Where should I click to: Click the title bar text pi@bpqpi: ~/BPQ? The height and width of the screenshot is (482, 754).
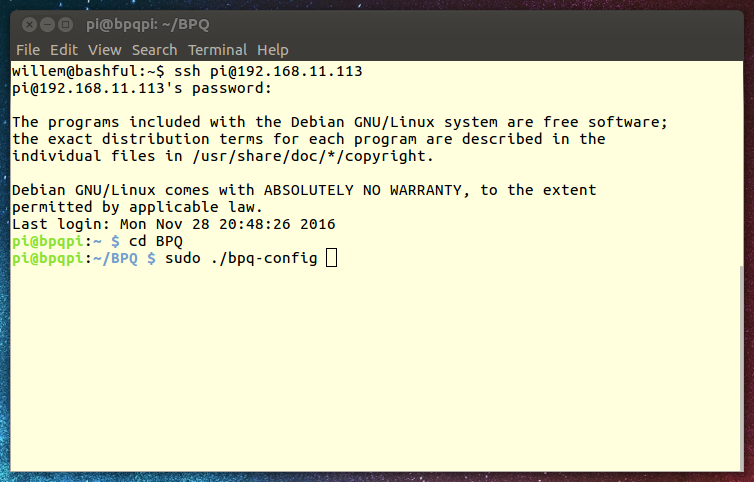coord(148,25)
